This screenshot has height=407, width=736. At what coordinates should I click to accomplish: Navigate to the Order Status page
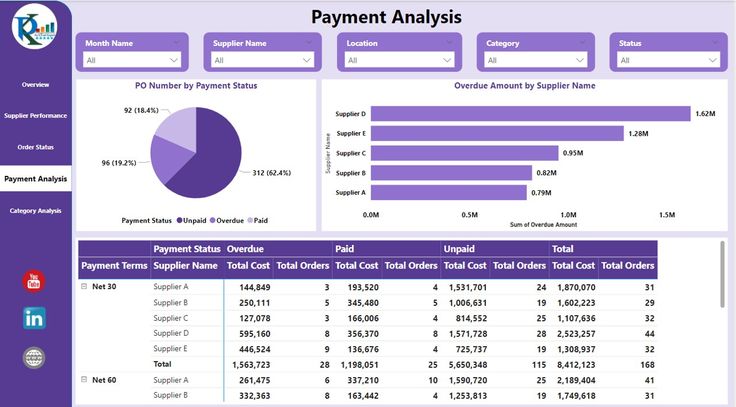[x=36, y=147]
